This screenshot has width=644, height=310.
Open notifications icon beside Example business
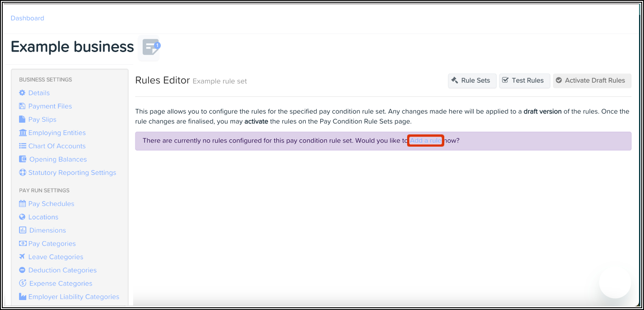(150, 47)
